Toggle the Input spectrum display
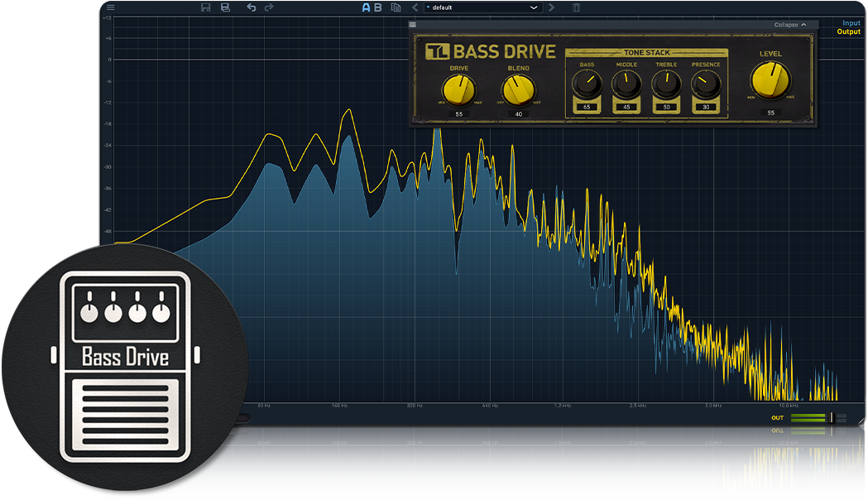 click(x=851, y=23)
